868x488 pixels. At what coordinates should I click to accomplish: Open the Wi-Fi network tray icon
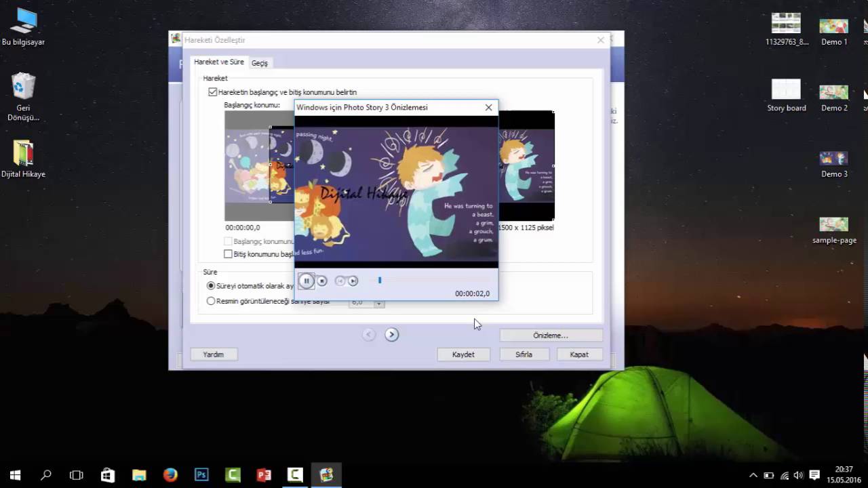pos(785,475)
